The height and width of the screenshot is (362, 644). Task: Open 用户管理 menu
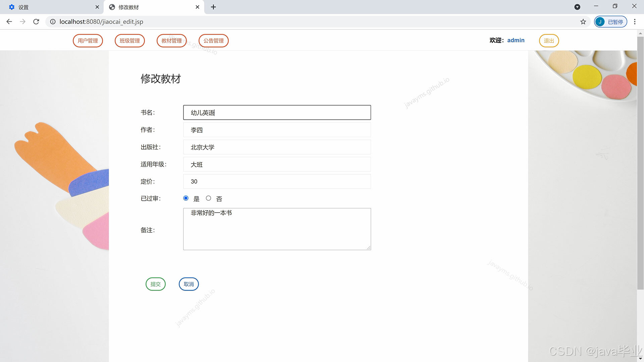pos(88,41)
